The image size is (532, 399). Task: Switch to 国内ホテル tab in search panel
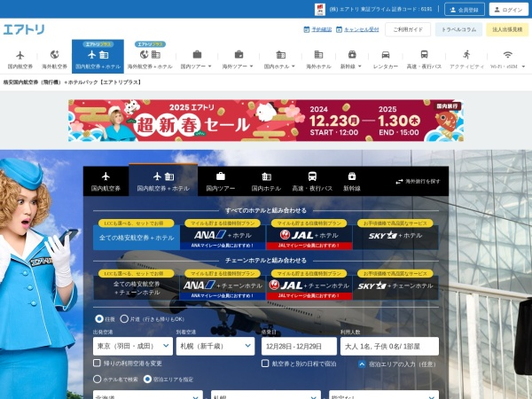[266, 181]
